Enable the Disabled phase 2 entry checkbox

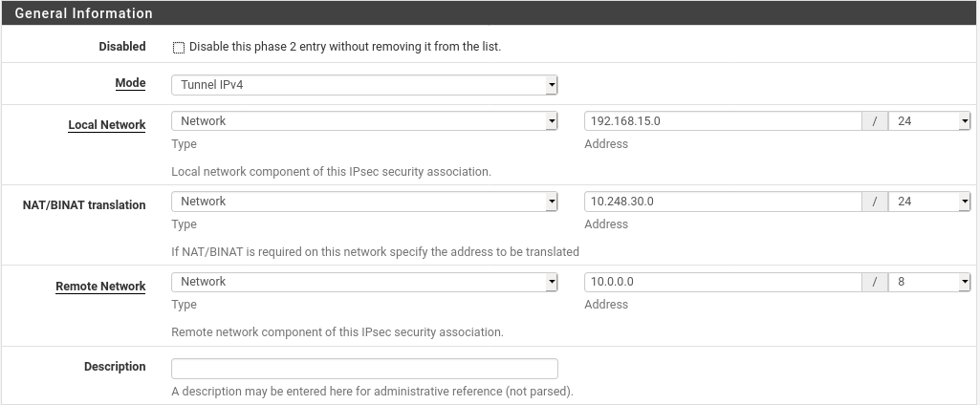pos(179,47)
